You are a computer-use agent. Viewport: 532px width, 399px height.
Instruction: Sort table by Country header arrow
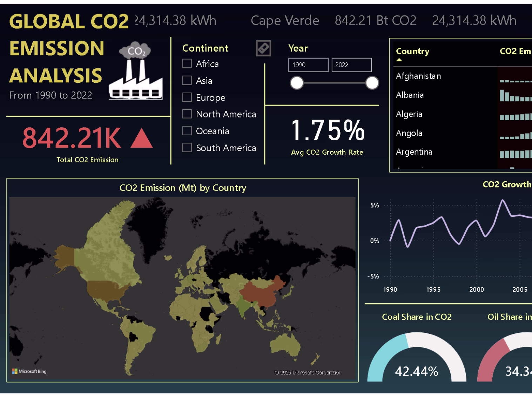(x=399, y=60)
